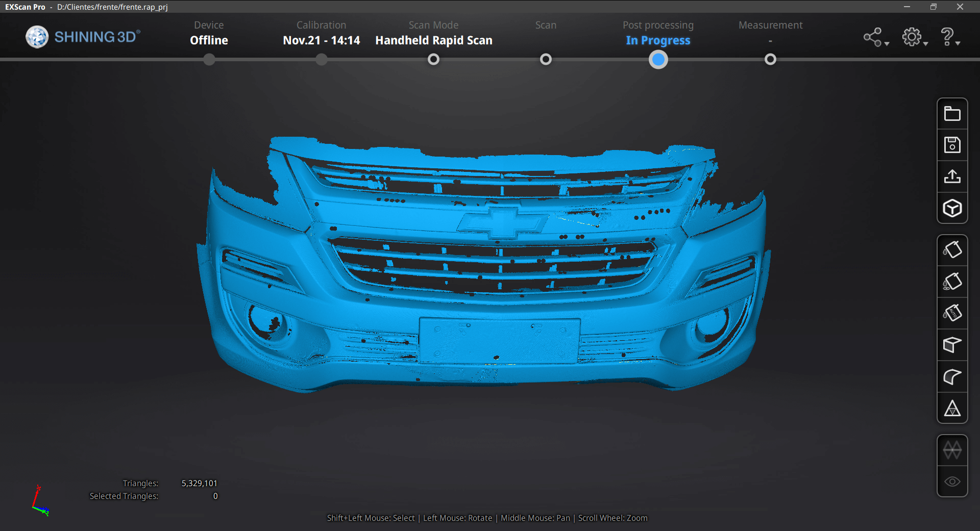Minimize the EXScan Pro window

coord(907,7)
